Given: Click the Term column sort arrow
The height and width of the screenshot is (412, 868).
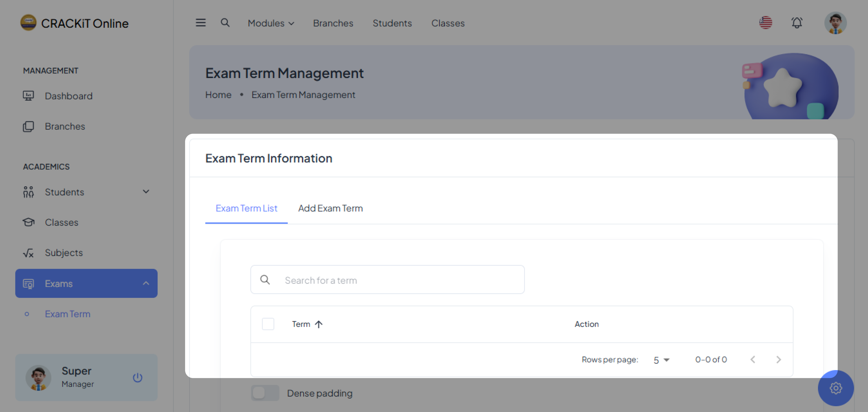Looking at the screenshot, I should (319, 324).
